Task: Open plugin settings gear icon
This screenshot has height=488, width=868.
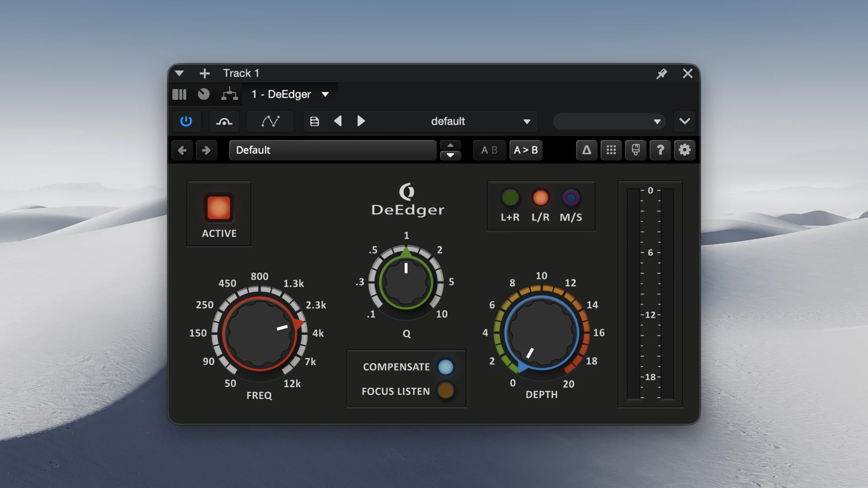Action: pos(684,150)
